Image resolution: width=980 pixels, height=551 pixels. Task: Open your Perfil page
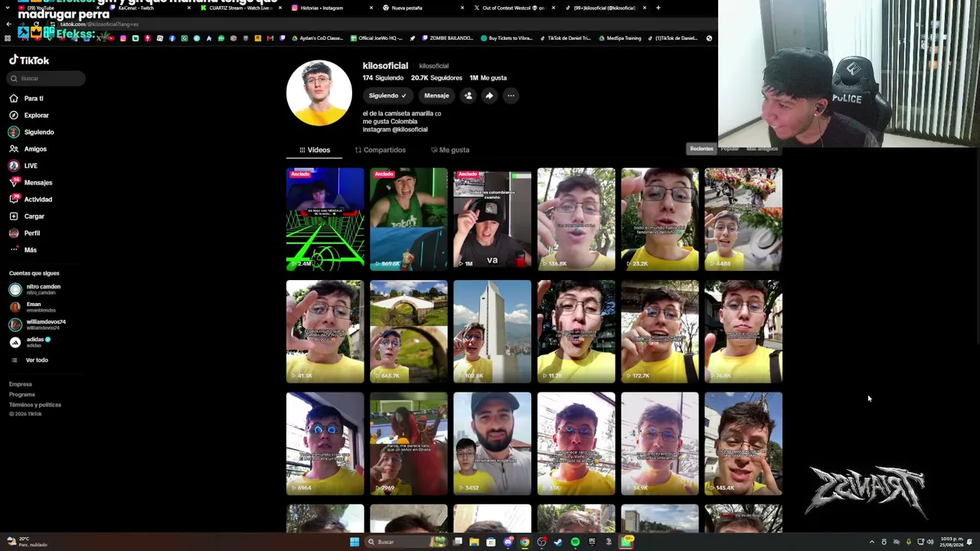tap(24, 233)
